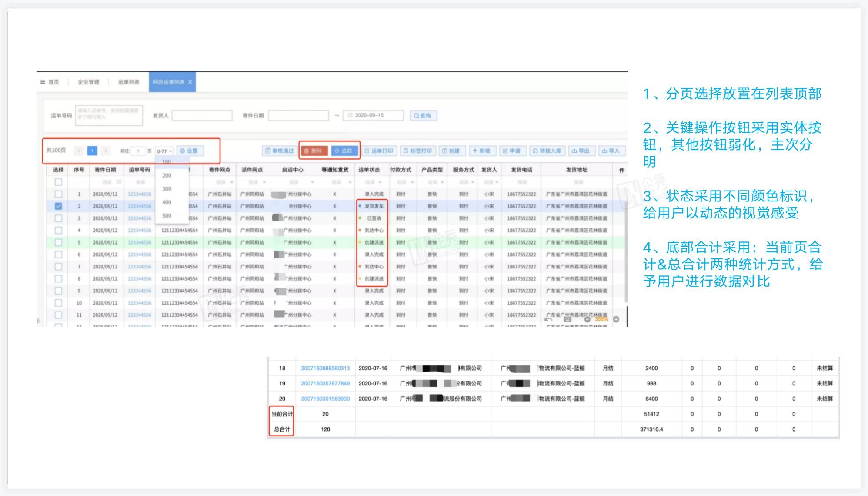Check the checkbox for row 1
This screenshot has height=496, width=868.
(x=58, y=194)
